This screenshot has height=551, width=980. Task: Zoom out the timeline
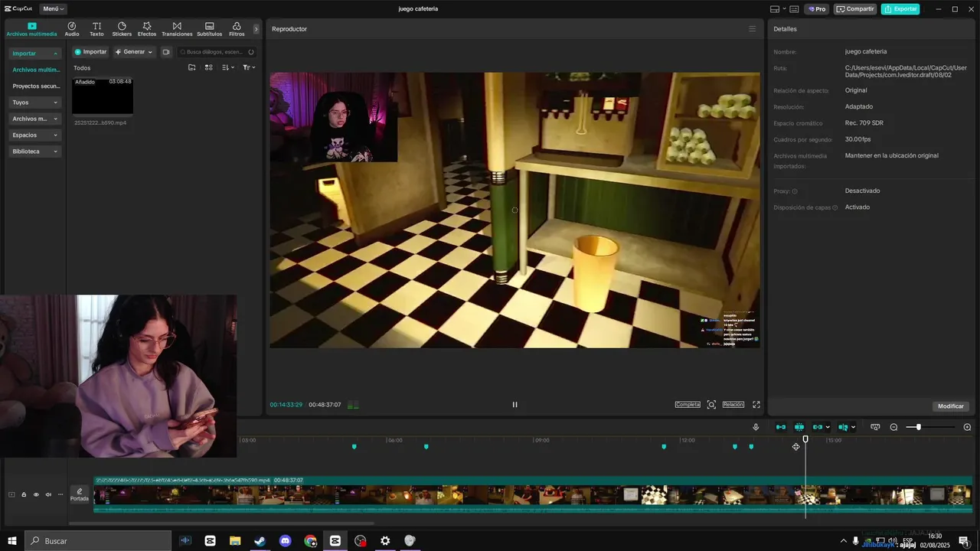click(893, 427)
